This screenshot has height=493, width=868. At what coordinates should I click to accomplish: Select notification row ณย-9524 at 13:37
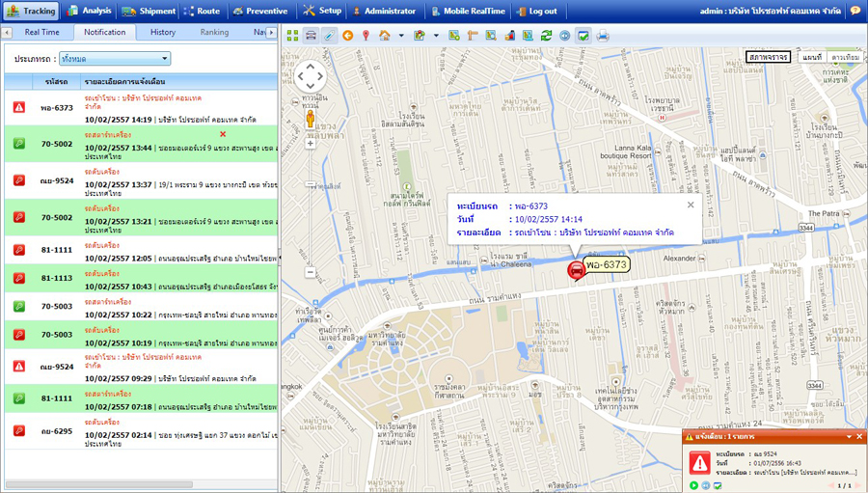click(141, 180)
